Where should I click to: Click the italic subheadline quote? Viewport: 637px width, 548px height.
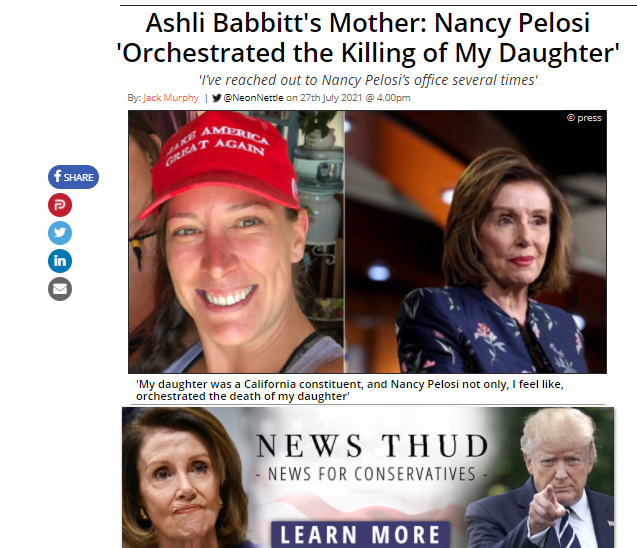(368, 80)
